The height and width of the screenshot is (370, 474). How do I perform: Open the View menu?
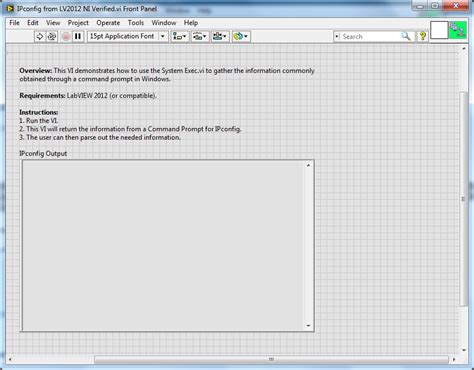(x=53, y=23)
